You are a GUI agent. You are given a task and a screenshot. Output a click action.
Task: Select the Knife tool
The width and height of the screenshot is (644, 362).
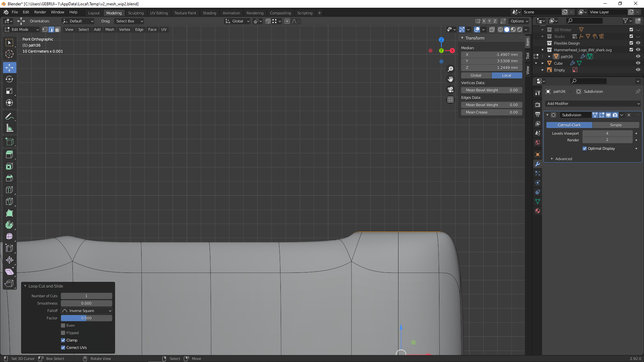click(x=9, y=202)
